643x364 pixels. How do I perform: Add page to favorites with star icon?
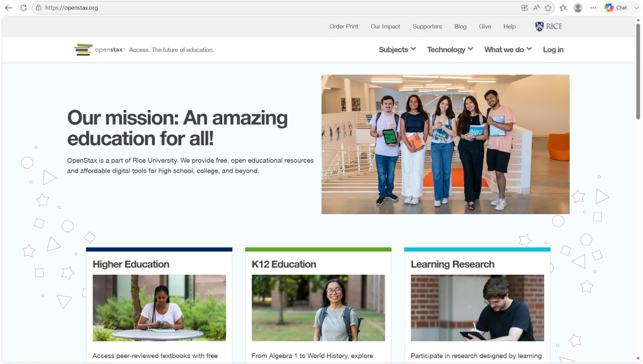pos(548,8)
